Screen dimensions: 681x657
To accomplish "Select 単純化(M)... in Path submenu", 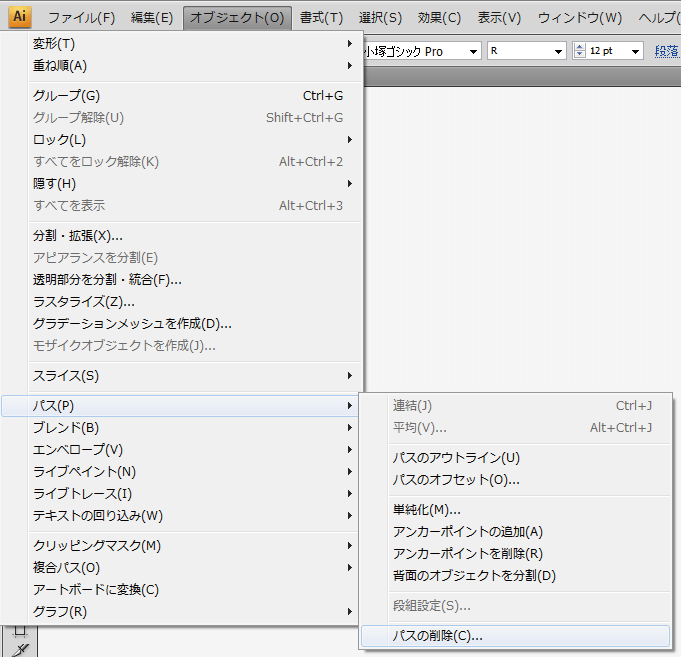I will pyautogui.click(x=427, y=510).
